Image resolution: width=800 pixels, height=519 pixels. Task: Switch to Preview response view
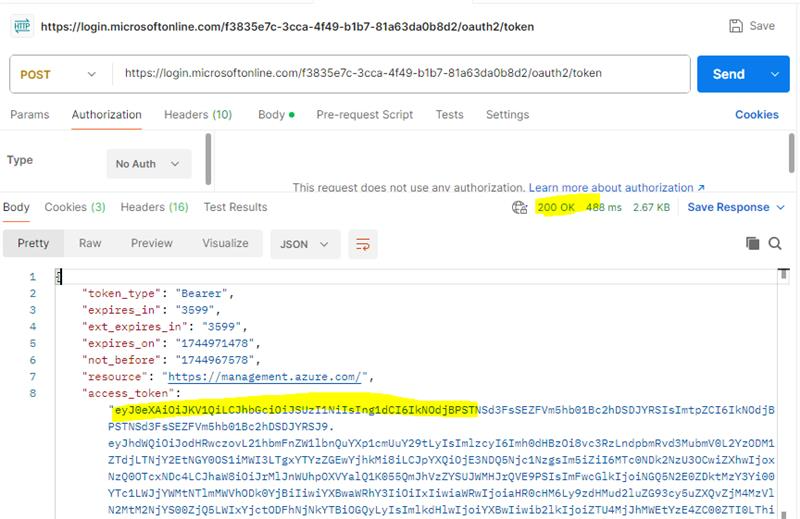pos(152,243)
